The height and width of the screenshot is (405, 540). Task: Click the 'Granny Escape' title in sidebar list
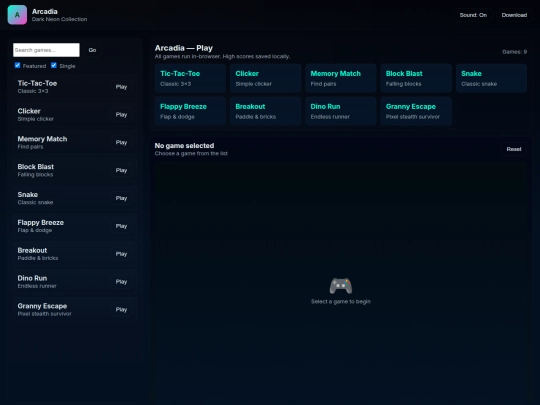[x=42, y=306]
